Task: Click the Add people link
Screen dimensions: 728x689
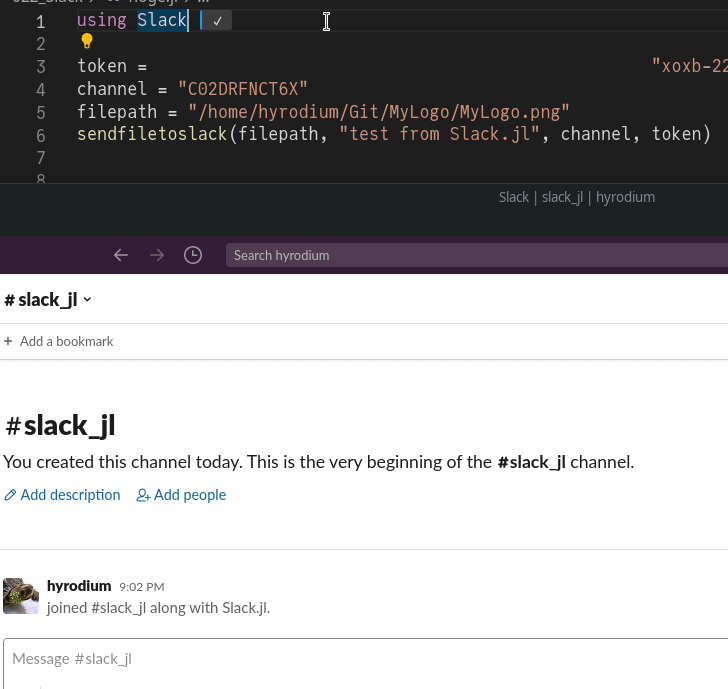Action: [190, 495]
